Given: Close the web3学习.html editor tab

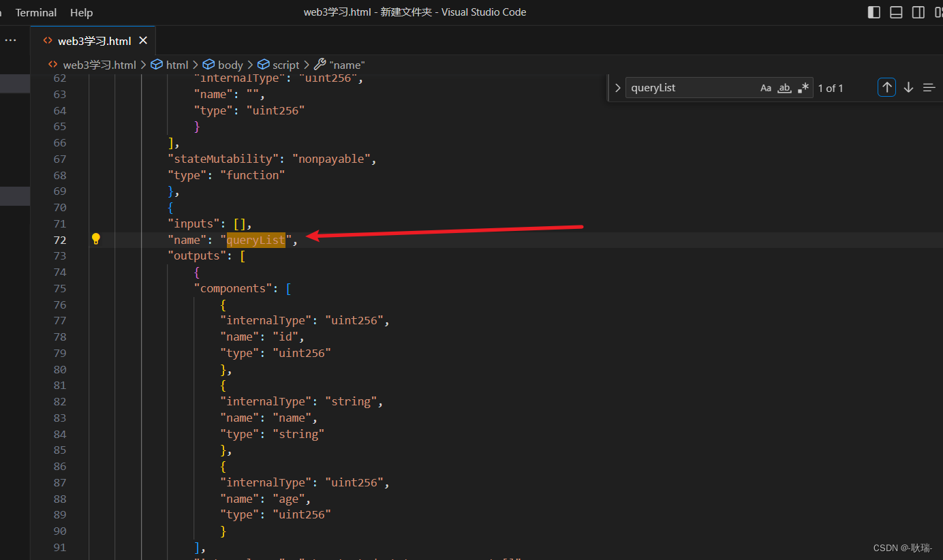Looking at the screenshot, I should (x=143, y=41).
